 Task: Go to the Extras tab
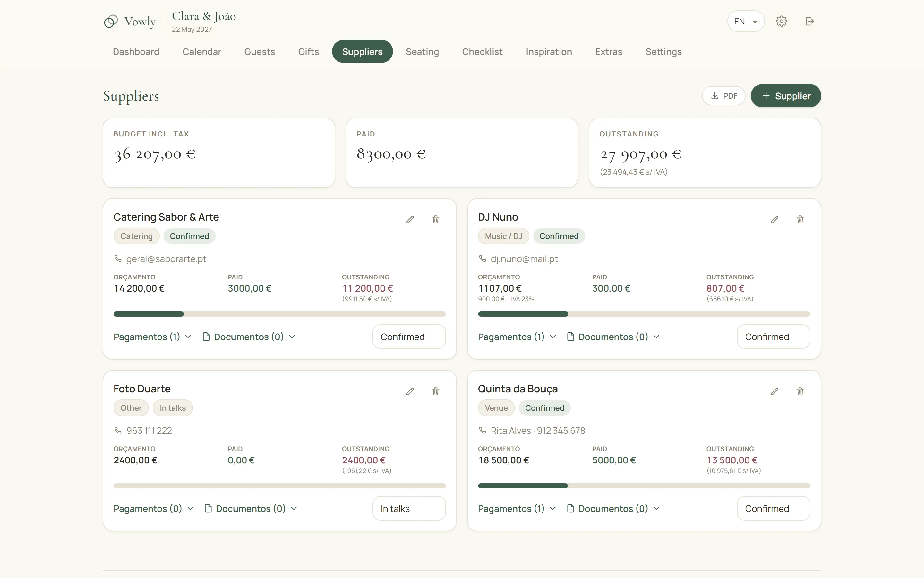coord(609,52)
